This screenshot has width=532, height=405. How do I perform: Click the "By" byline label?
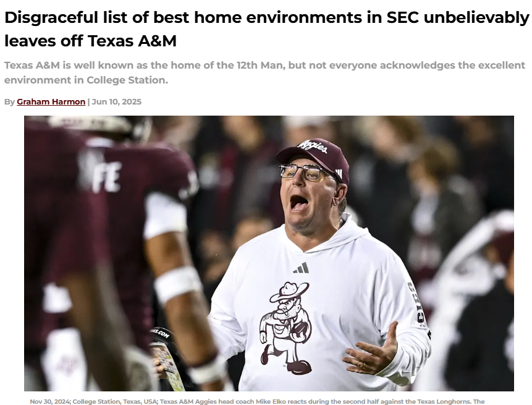point(9,101)
